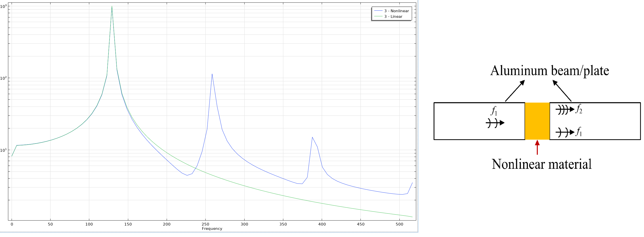Click the blue third peak near 388

point(312,137)
